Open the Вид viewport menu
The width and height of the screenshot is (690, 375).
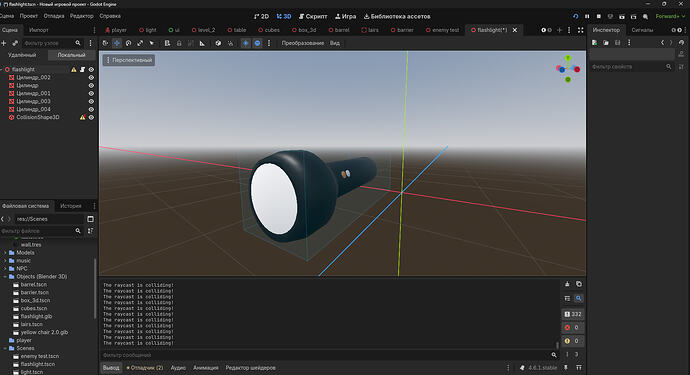click(x=335, y=43)
